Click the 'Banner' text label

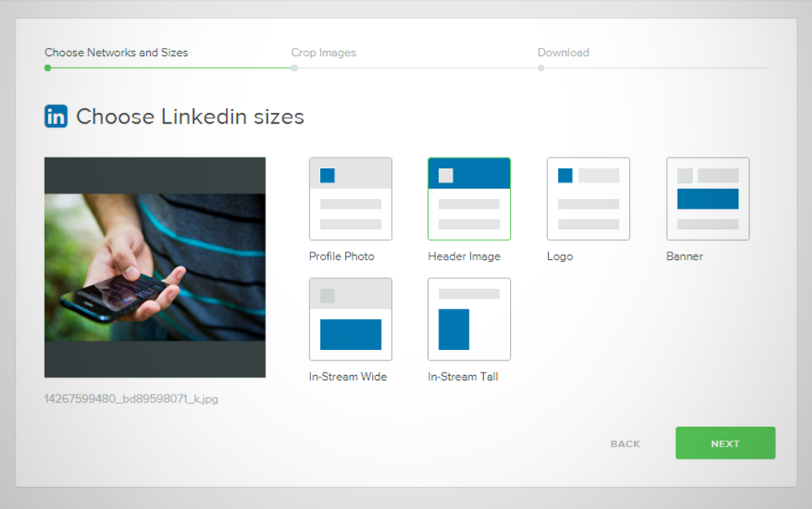(x=684, y=257)
